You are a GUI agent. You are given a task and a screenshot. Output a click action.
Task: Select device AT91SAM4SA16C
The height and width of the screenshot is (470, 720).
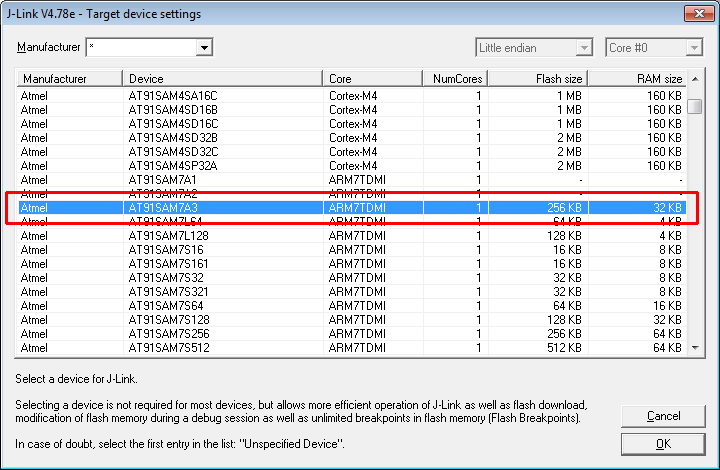click(x=352, y=95)
